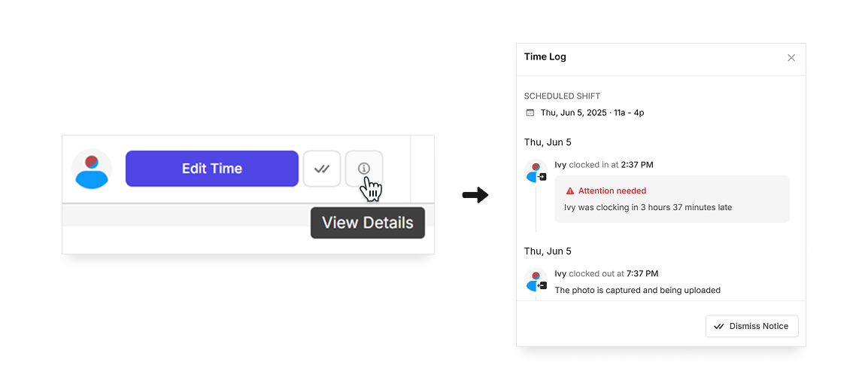Click the Time Log panel title

click(545, 56)
